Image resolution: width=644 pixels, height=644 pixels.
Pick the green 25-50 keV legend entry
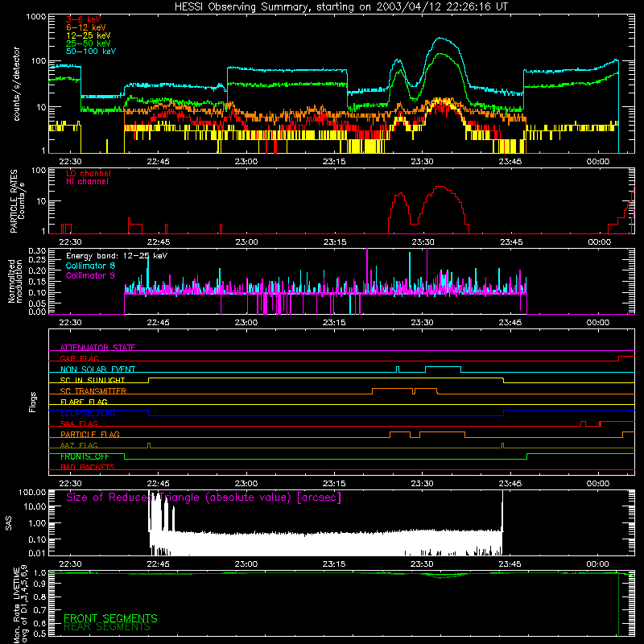88,43
